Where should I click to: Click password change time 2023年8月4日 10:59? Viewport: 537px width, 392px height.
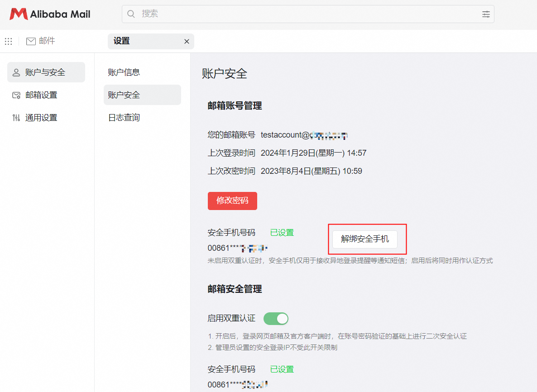pyautogui.click(x=312, y=171)
